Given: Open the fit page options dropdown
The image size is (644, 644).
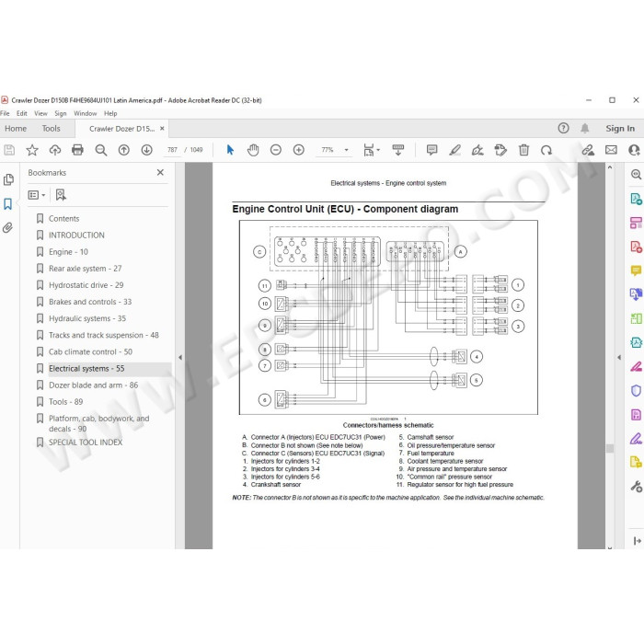Looking at the screenshot, I should pos(370,150).
